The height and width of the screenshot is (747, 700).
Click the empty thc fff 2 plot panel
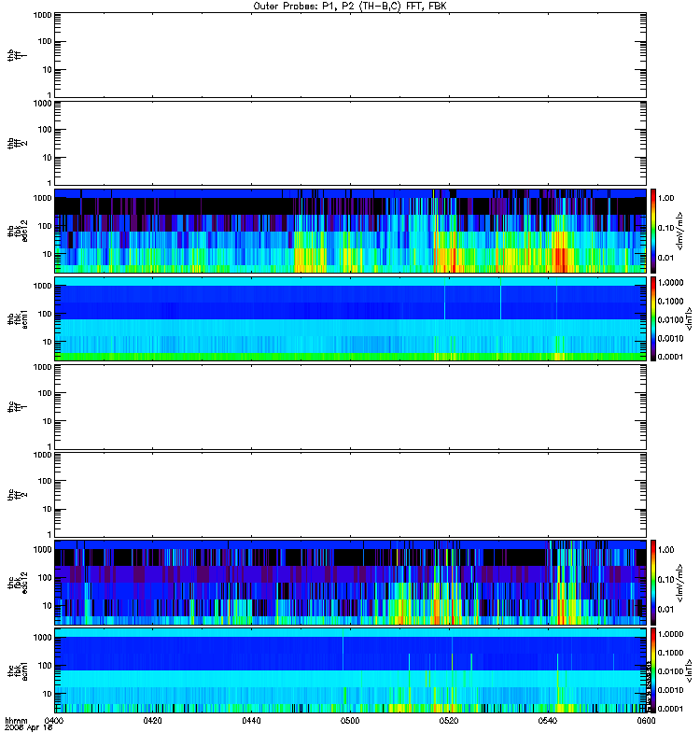pos(350,495)
